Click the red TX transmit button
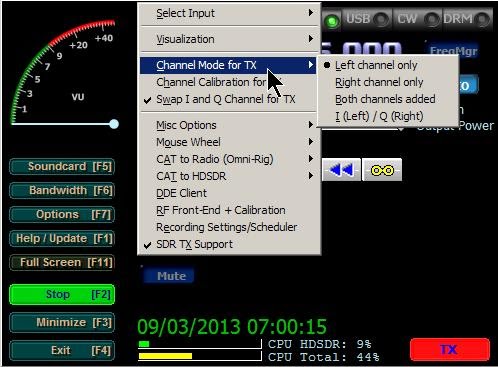Image resolution: width=498 pixels, height=367 pixels. pos(450,349)
